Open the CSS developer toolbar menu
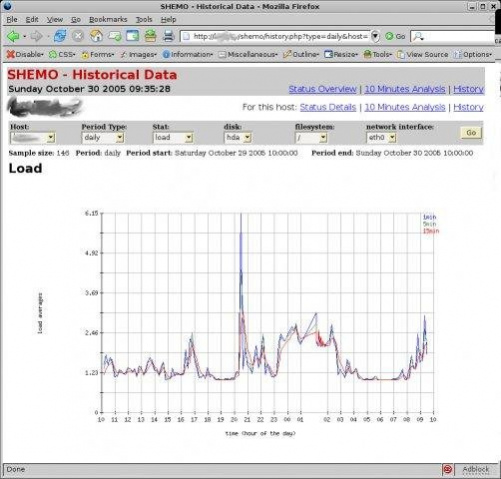Image resolution: width=501 pixels, height=479 pixels. coord(62,54)
